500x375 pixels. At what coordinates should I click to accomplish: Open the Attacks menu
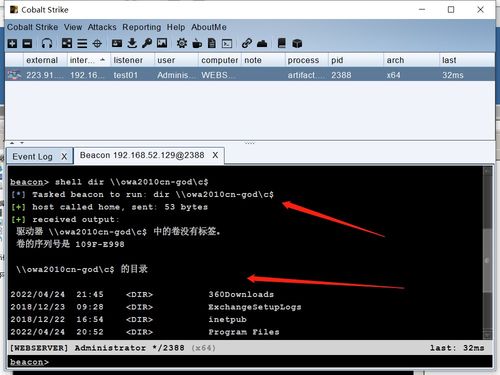point(102,27)
